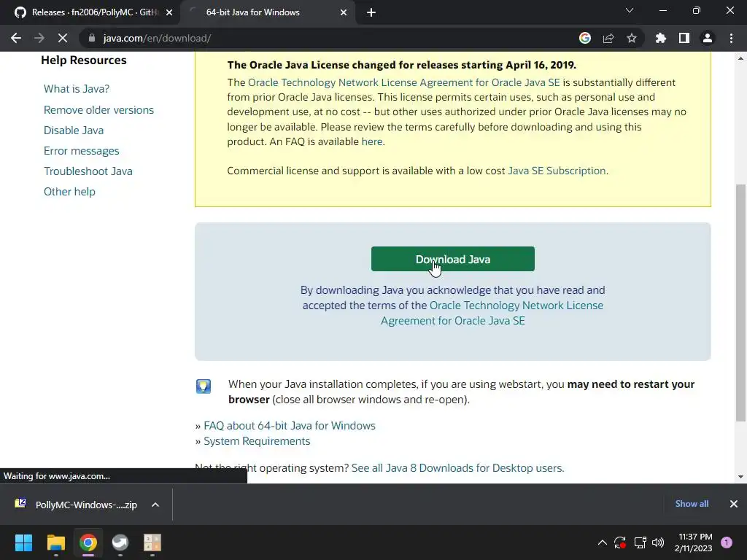Viewport: 747px width, 560px height.
Task: Open Oracle Technology Network License Agreement link in notice
Action: 404,82
